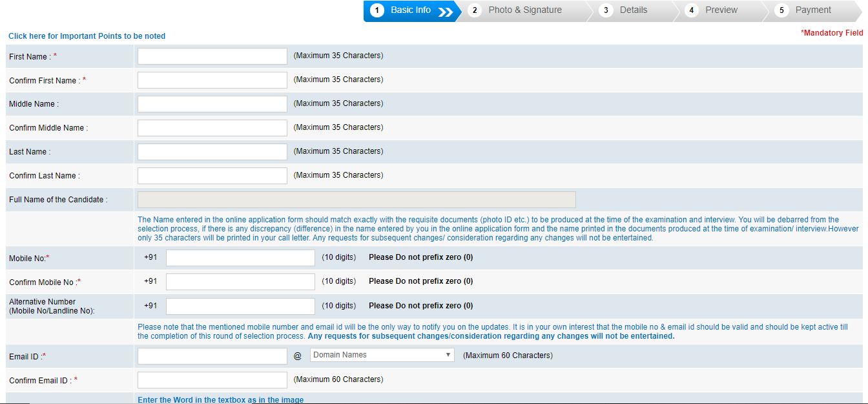Select the Confirm Middle Name field
The height and width of the screenshot is (404, 868).
point(212,128)
